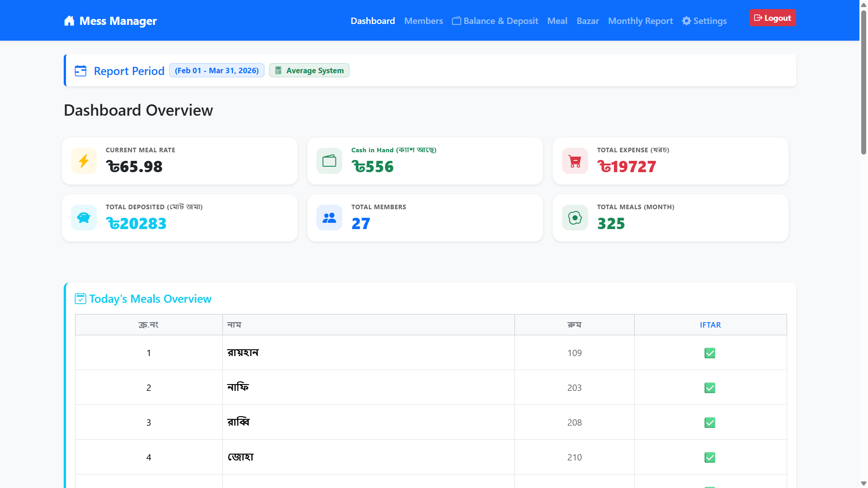Toggle the Iftar checkbox for নাফি
868x488 pixels.
[710, 388]
